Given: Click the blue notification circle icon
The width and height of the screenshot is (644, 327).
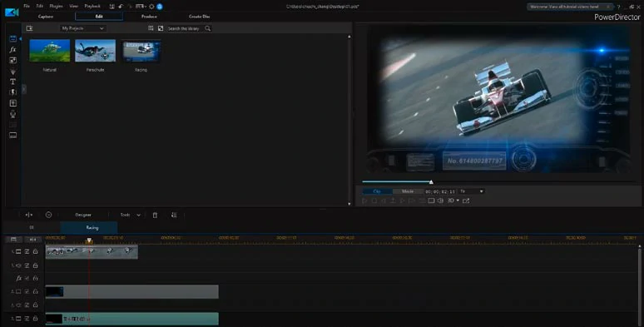Looking at the screenshot, I should click(x=160, y=7).
